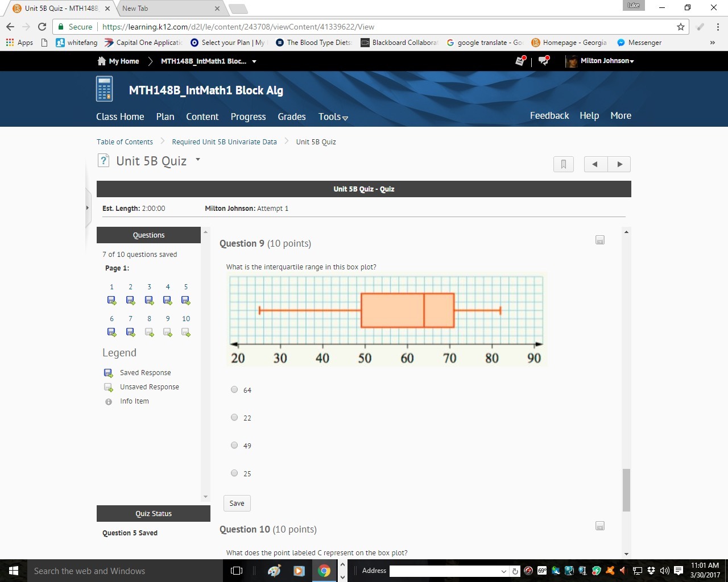This screenshot has height=582, width=728.
Task: Open the Blackboard Collaborate bookmark
Action: point(399,43)
